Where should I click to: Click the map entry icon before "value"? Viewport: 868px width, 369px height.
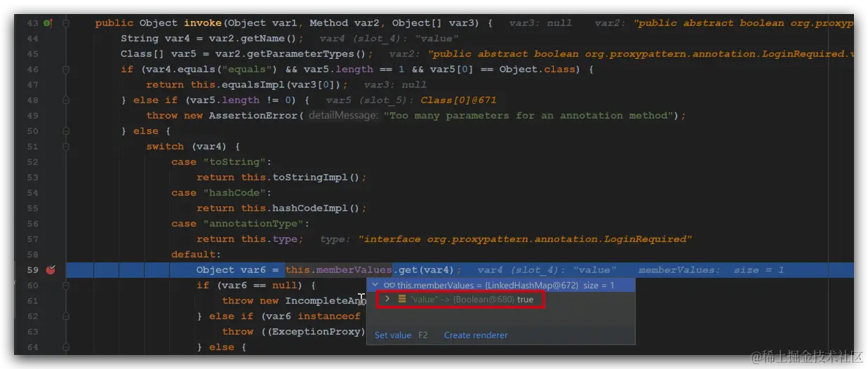pyautogui.click(x=402, y=300)
